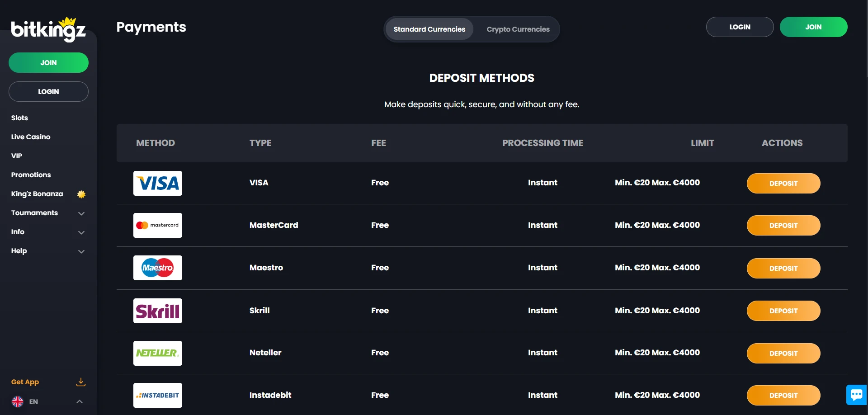The height and width of the screenshot is (415, 868).
Task: Click the Get App download icon
Action: 81,382
